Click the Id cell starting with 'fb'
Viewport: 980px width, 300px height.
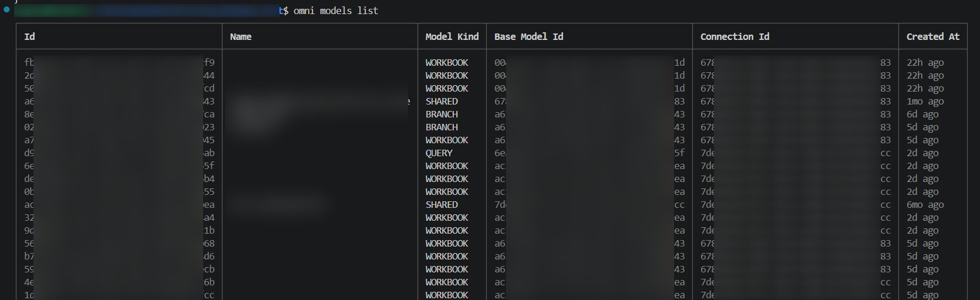[x=119, y=62]
